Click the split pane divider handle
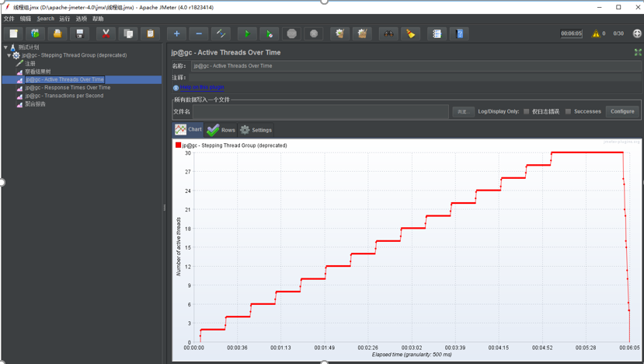 (164, 208)
